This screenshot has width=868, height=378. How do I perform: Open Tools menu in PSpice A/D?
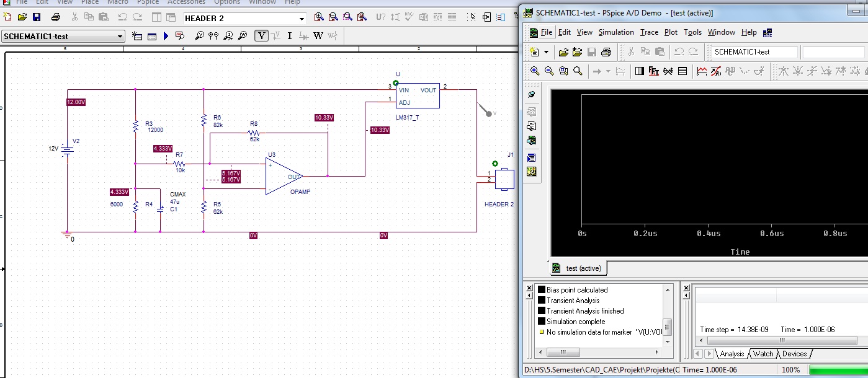[692, 32]
